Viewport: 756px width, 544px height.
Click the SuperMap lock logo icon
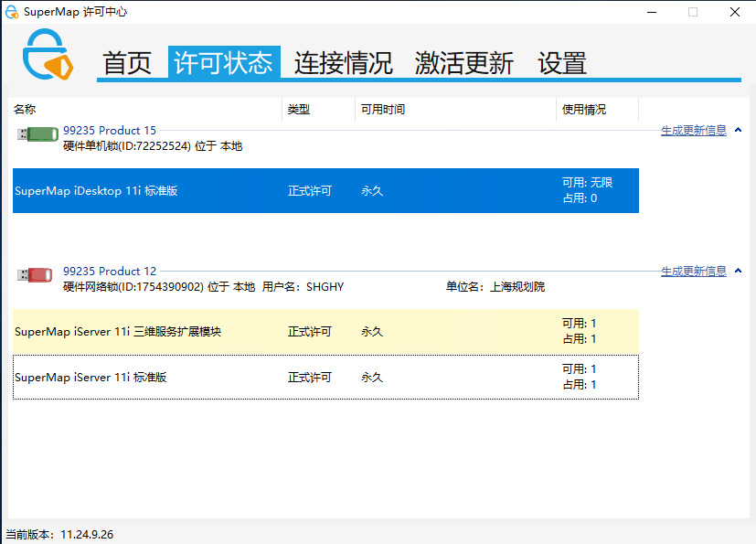(48, 54)
